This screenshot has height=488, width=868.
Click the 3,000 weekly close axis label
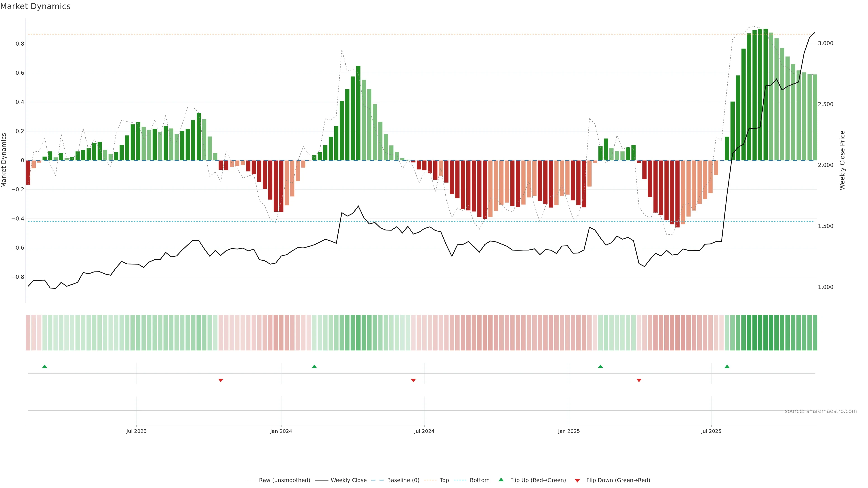(826, 43)
